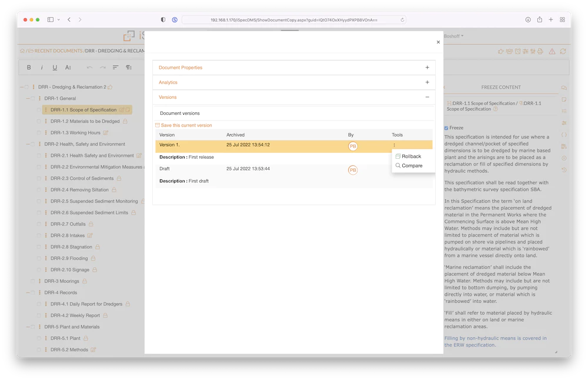Click lock icon beside DRR-1.2 Materials to be Dredged
Viewport: 588px width, 380px height.
tap(125, 121)
